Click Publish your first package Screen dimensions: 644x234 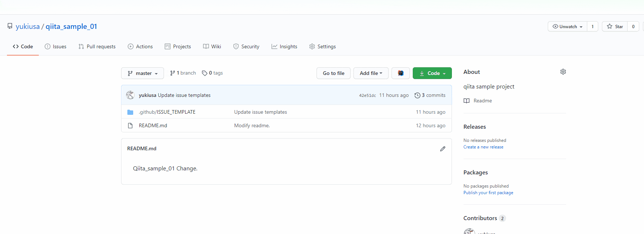[488, 193]
